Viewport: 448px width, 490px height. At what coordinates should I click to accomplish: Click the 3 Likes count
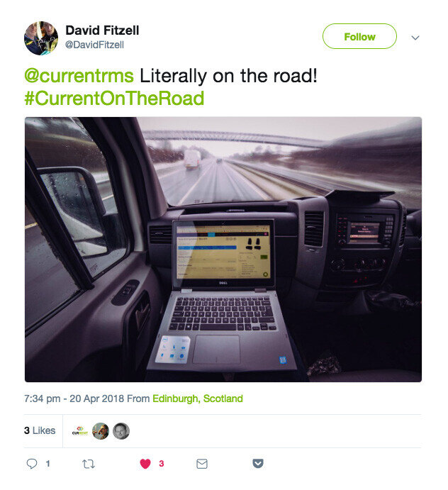pyautogui.click(x=40, y=430)
